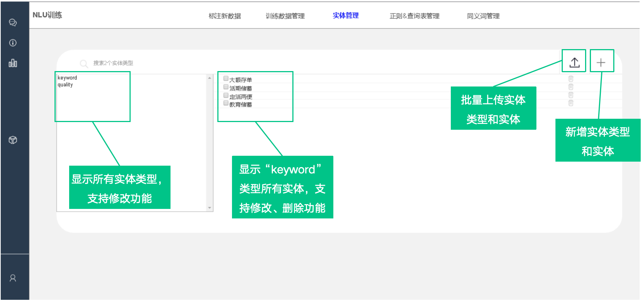644x302 pixels.
Task: Open the 正则&查询表管理 tab
Action: point(414,16)
